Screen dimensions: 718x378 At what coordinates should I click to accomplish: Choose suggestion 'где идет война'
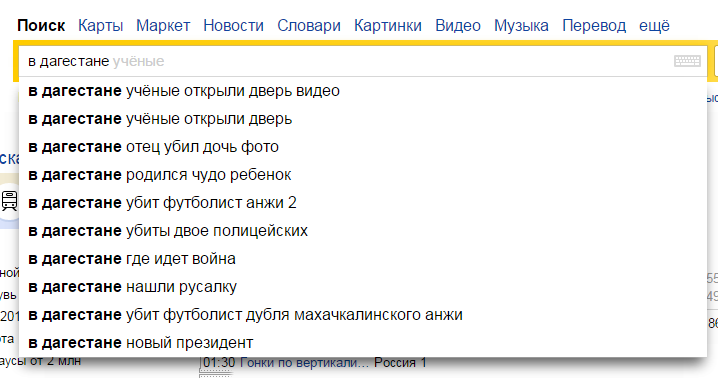363,258
